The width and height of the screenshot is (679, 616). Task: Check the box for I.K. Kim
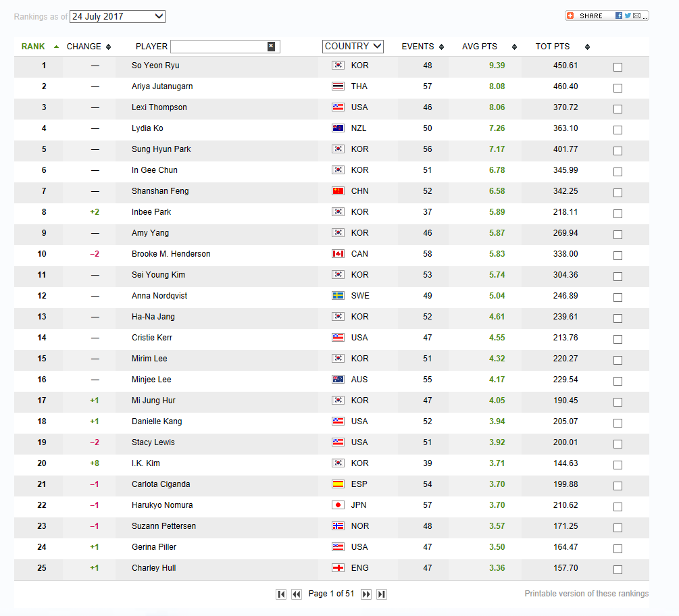tap(618, 465)
